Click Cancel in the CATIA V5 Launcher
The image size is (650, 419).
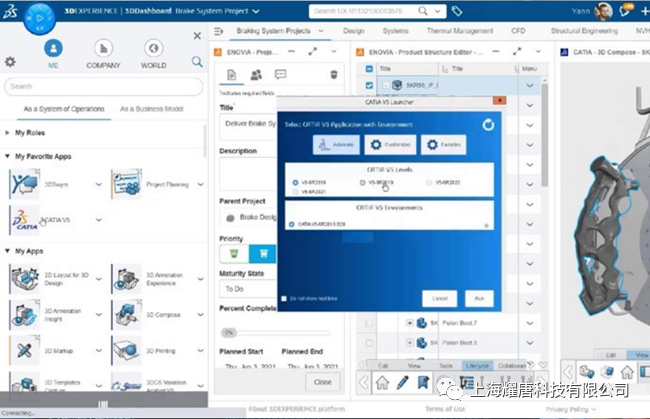439,298
